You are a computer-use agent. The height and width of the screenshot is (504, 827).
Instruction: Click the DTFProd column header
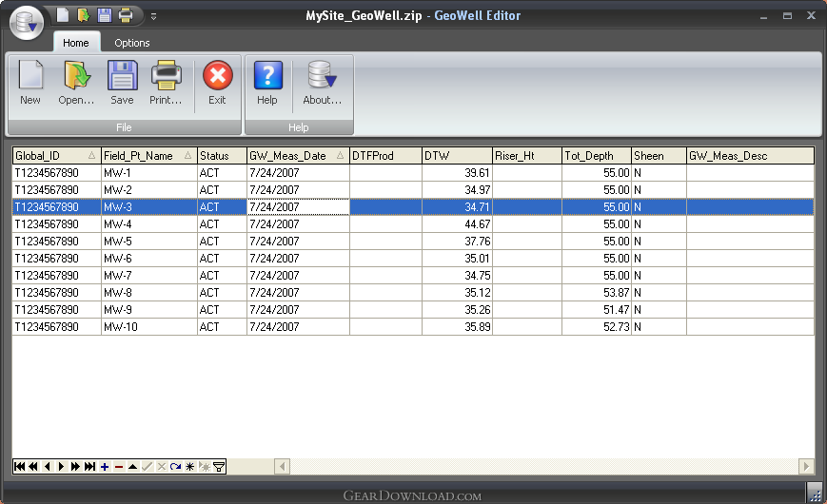[x=385, y=156]
